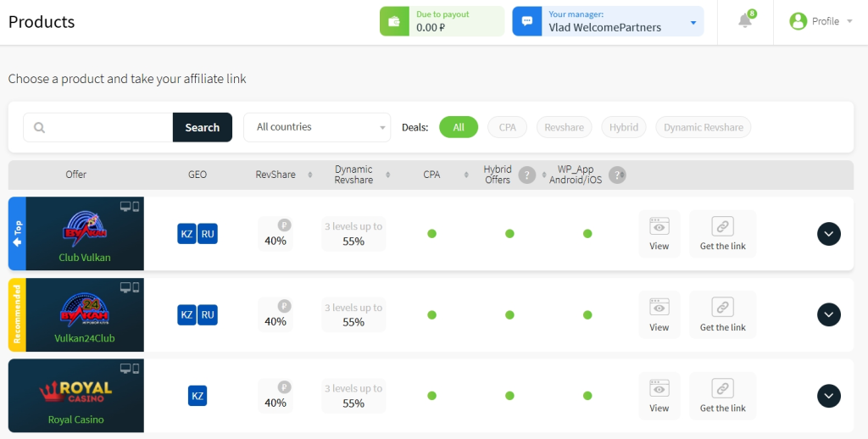Open the All countries dropdown
The image size is (868, 439).
click(x=317, y=127)
